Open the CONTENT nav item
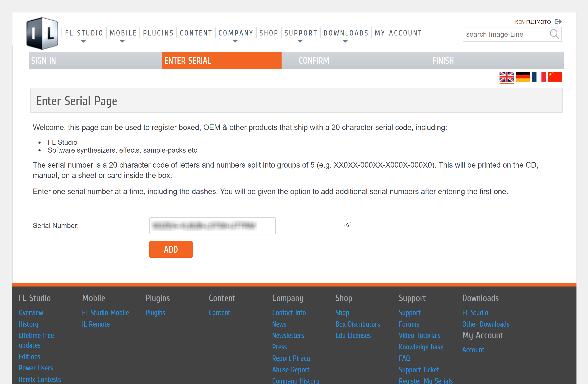Screen dimensions: 588x384 click(196, 33)
